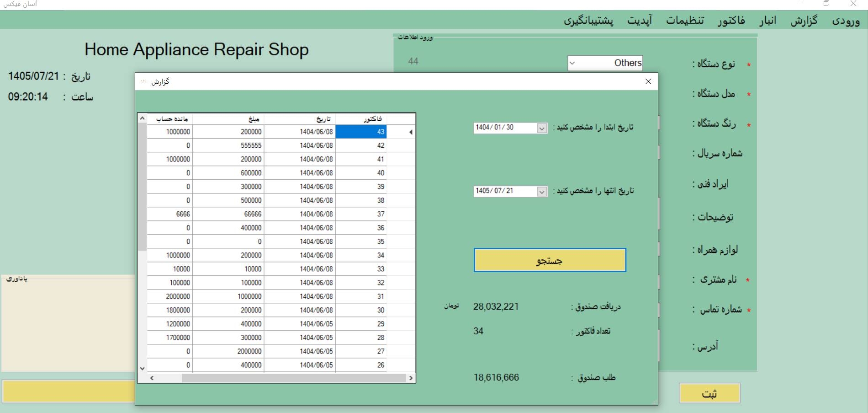Open the گزارش menu in the main menu bar

[x=804, y=21]
